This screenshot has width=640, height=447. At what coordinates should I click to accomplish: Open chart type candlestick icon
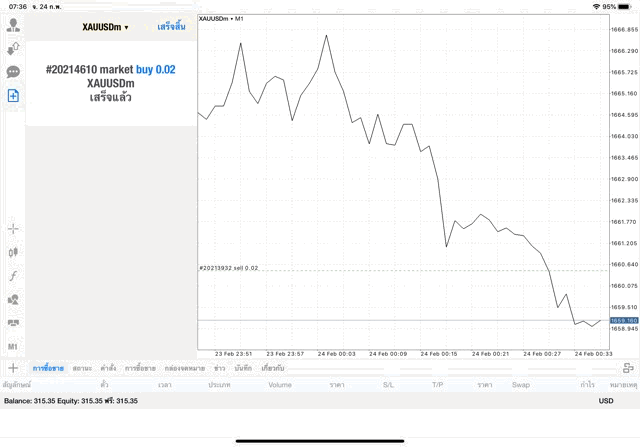click(x=13, y=252)
